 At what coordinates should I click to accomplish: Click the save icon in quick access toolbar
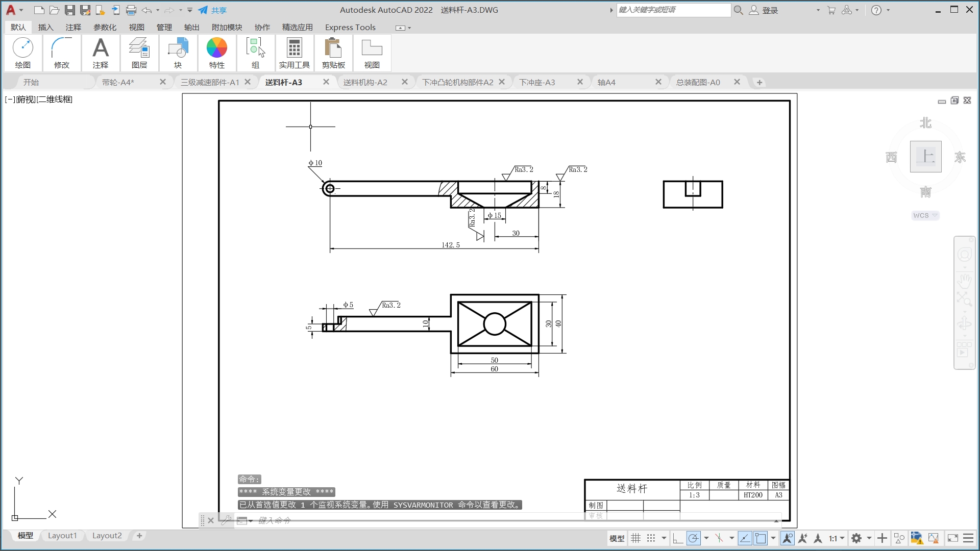coord(70,10)
